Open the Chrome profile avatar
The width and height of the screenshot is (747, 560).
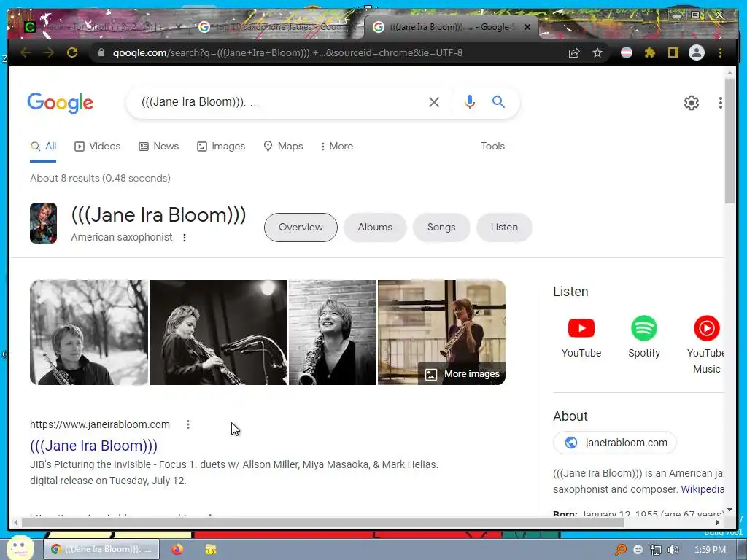[x=697, y=52]
